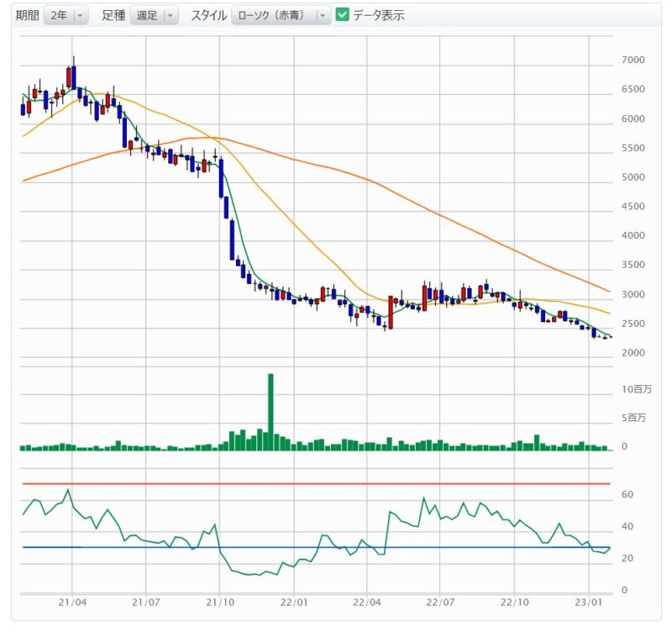The image size is (672, 632).
Task: Click the 22/04 date axis label
Action: (x=367, y=603)
